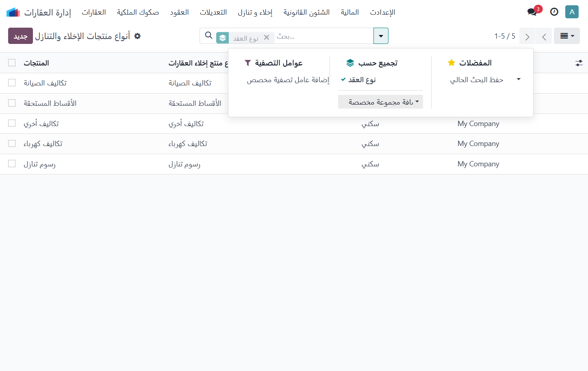Click the pager count 1-5 / 5
The height and width of the screenshot is (371, 588).
pos(505,36)
